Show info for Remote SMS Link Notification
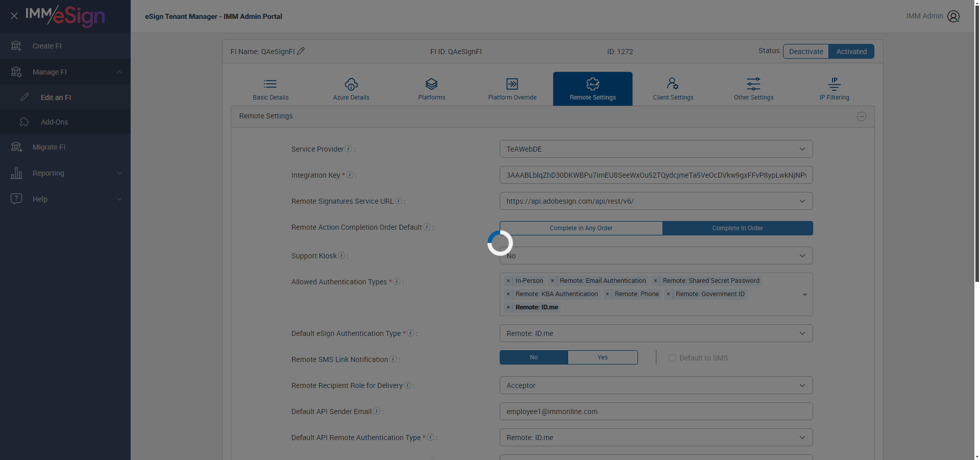Screen dimensions: 980x460 click(x=393, y=359)
